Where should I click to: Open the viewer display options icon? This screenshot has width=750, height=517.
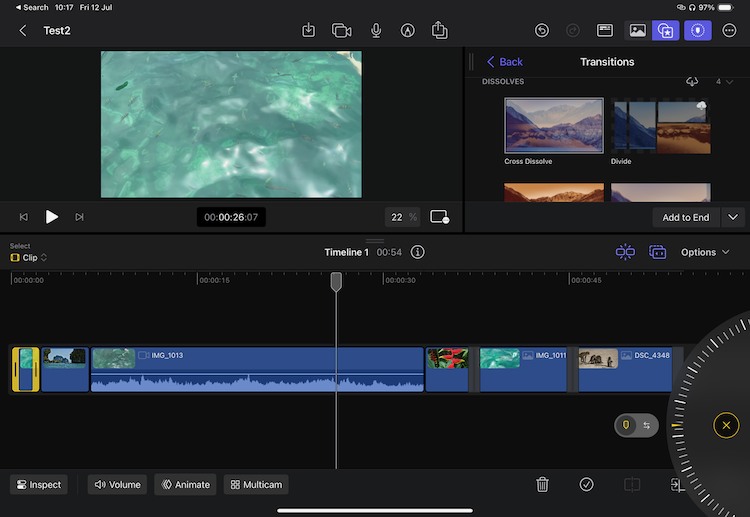pos(440,217)
